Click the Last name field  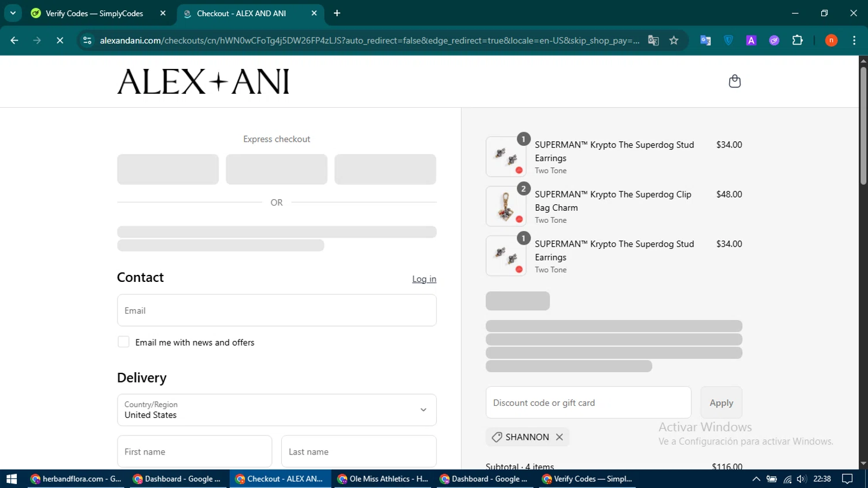[359, 452]
